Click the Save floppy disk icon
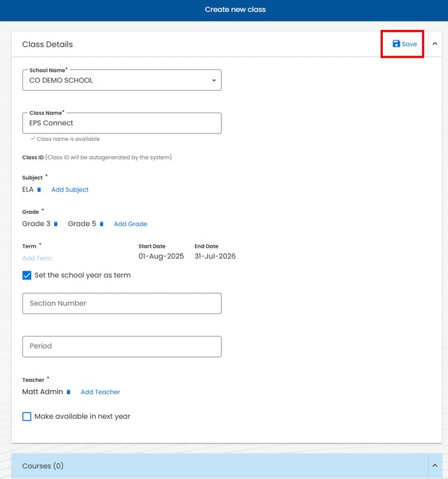 [396, 44]
